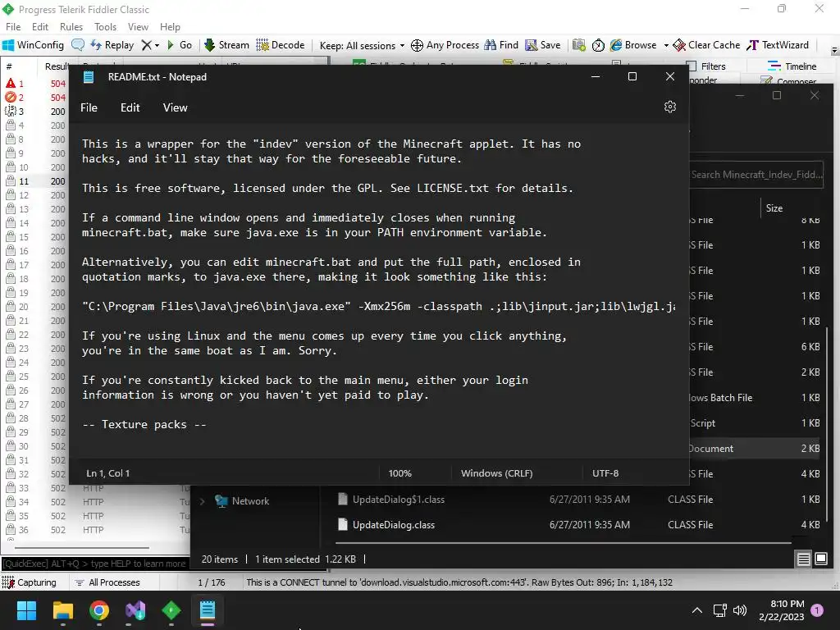The width and height of the screenshot is (840, 630).
Task: Switch to Fiddler via taskbar icon
Action: pyautogui.click(x=171, y=610)
